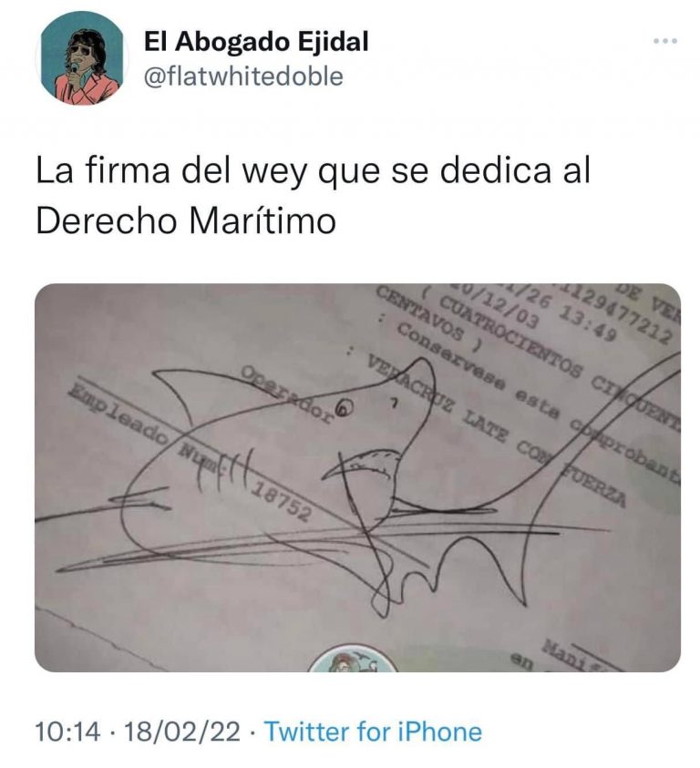
Task: Open the attached shark signature photo
Action: tap(357, 477)
